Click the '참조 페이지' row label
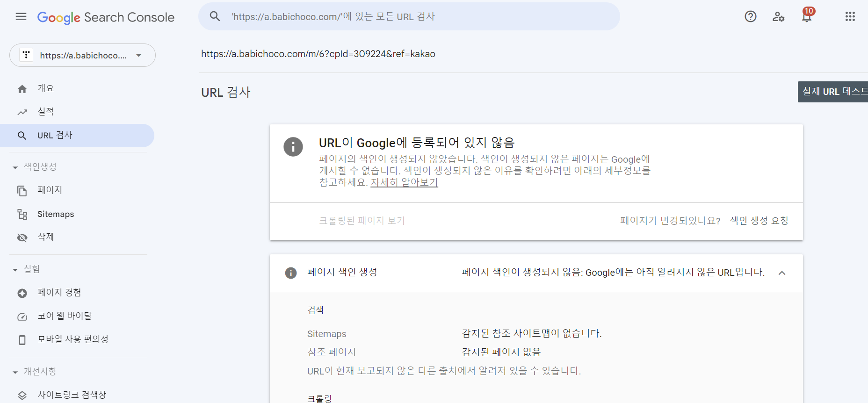Image resolution: width=868 pixels, height=403 pixels. pos(332,352)
